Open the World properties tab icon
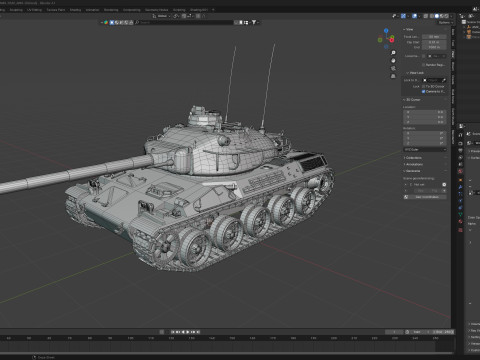480x360 pixels. point(460,171)
